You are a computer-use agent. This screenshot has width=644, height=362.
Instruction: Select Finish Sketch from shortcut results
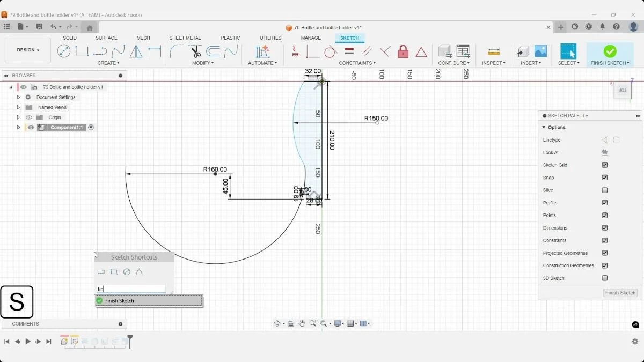(149, 301)
